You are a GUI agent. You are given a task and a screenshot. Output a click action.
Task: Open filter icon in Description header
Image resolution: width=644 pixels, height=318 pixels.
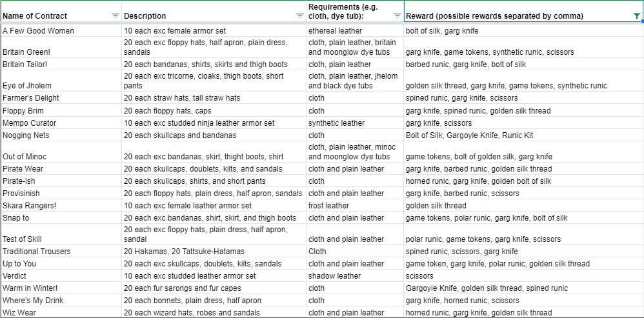tap(300, 16)
